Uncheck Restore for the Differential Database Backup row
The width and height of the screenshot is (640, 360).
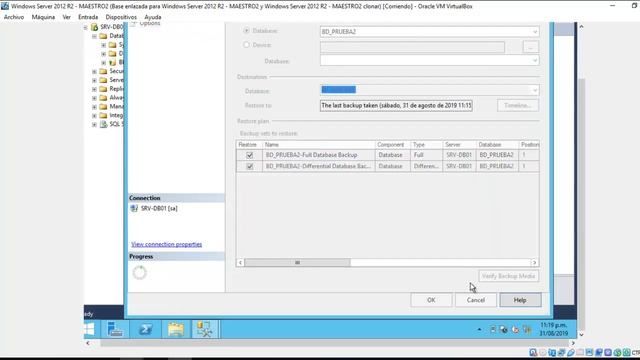pos(249,166)
